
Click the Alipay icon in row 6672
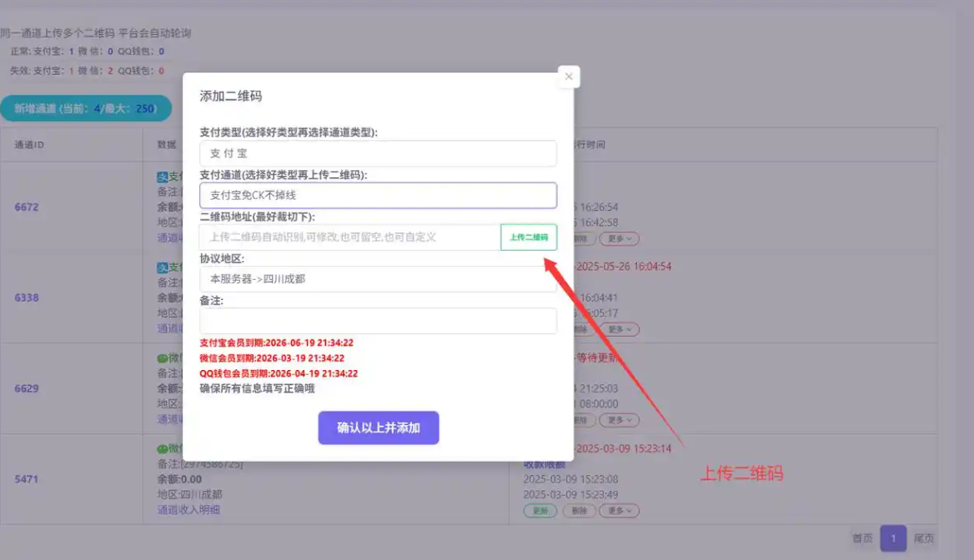162,177
